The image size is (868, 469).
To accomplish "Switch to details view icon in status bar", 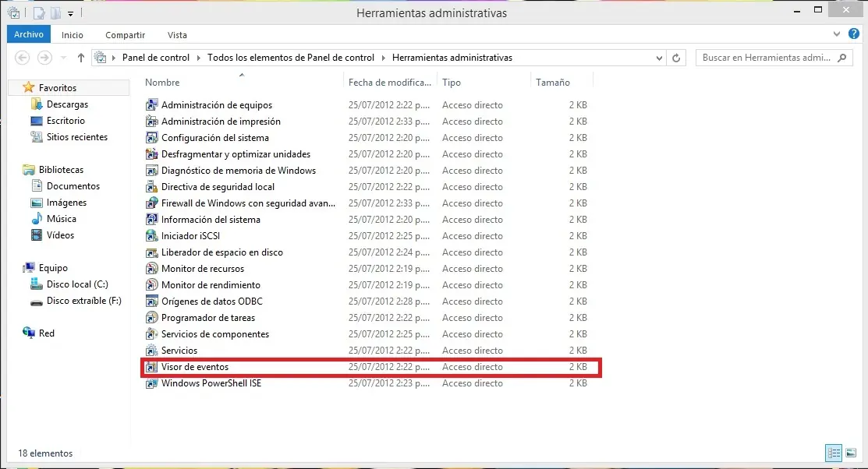I will click(x=834, y=453).
